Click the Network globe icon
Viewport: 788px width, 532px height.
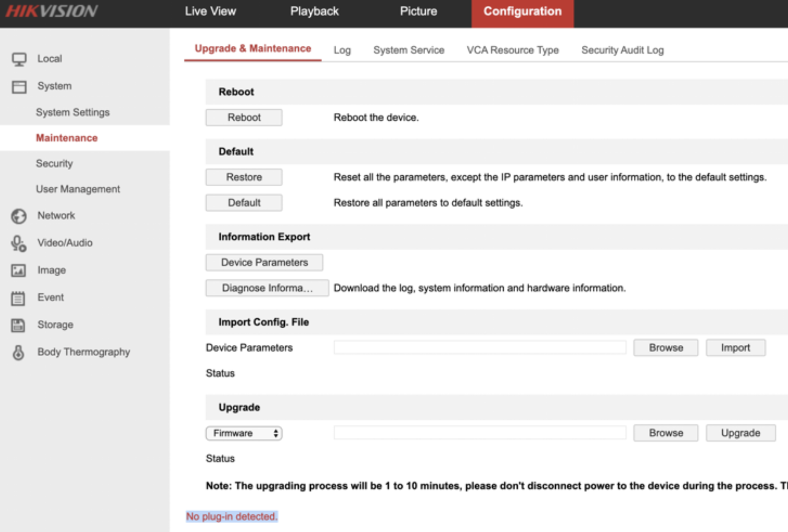coord(19,216)
